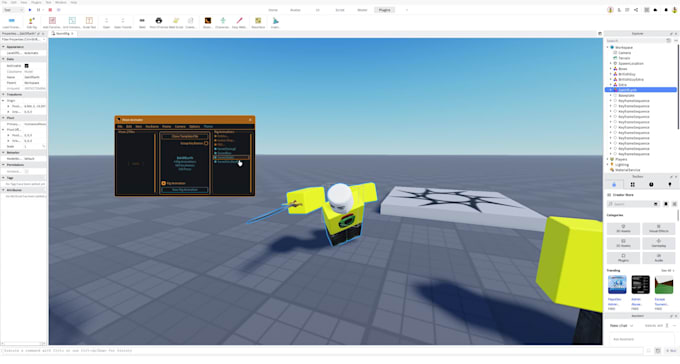The width and height of the screenshot is (680, 364).
Task: Click the Rig Animations list scrollbar
Action: pyautogui.click(x=251, y=163)
